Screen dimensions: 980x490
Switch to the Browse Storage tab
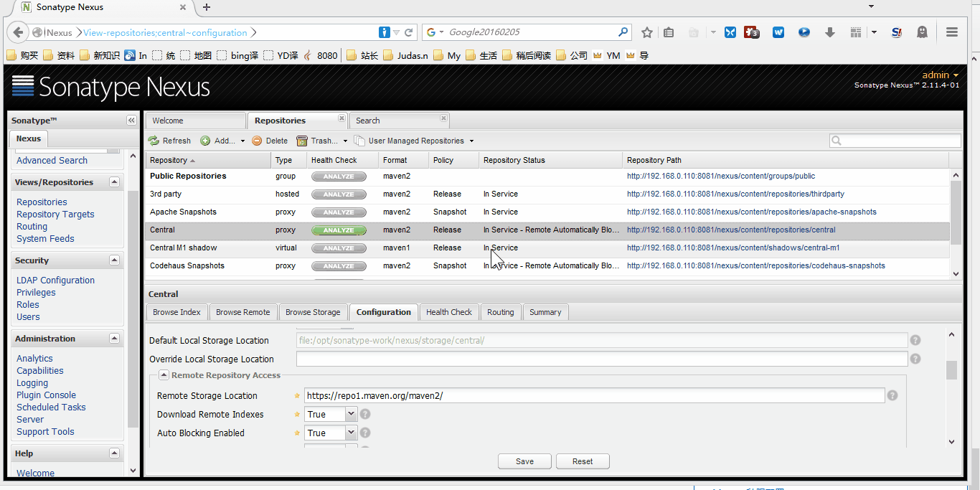tap(313, 312)
